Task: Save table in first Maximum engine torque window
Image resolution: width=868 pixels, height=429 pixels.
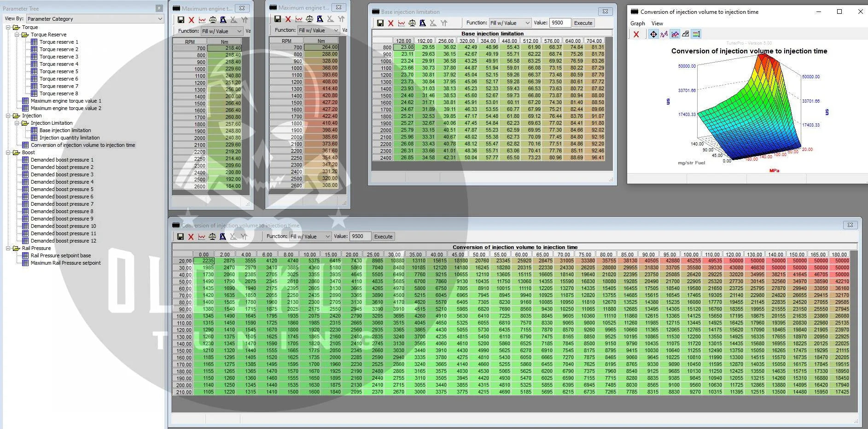Action: pyautogui.click(x=181, y=20)
